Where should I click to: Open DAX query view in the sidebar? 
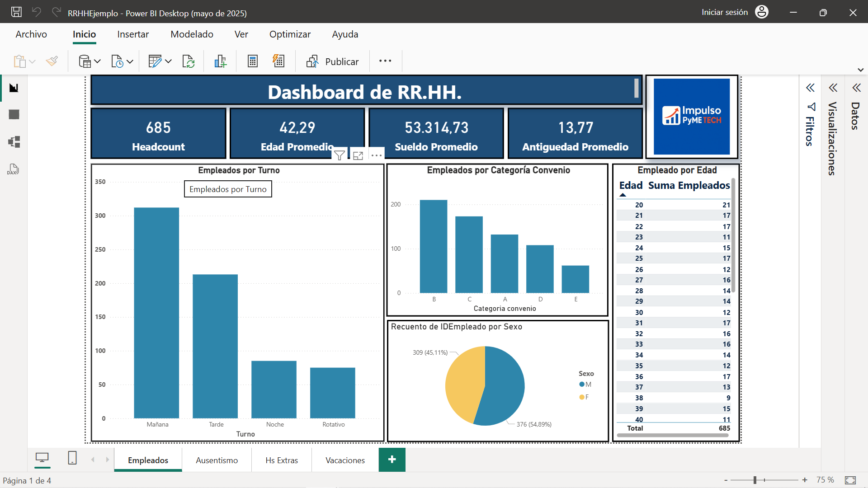coord(13,169)
